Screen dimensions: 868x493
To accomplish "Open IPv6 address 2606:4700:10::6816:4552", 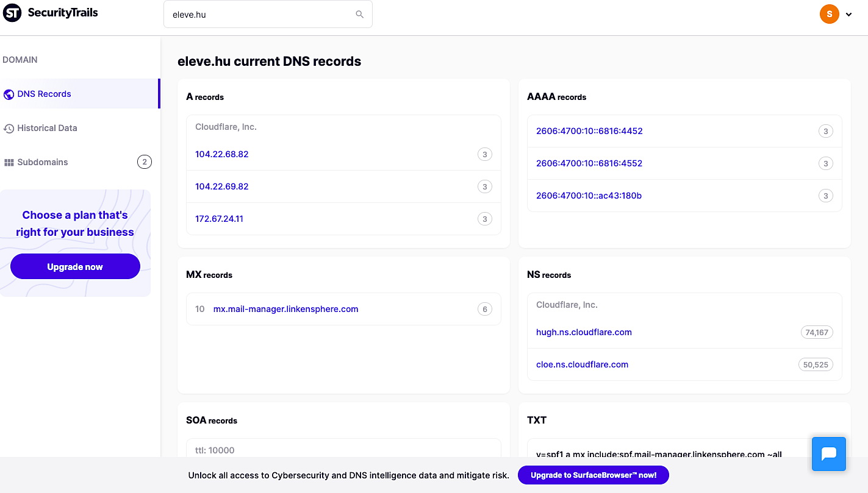I will (x=589, y=163).
